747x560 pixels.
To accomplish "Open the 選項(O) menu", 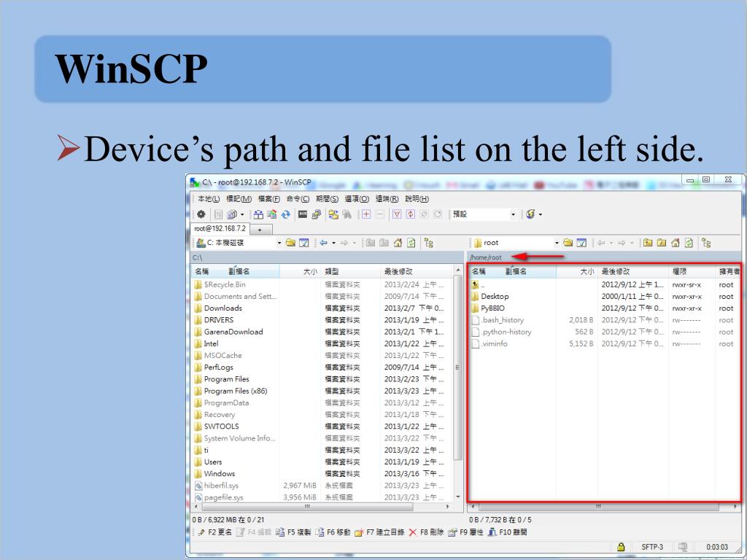I will 357,199.
